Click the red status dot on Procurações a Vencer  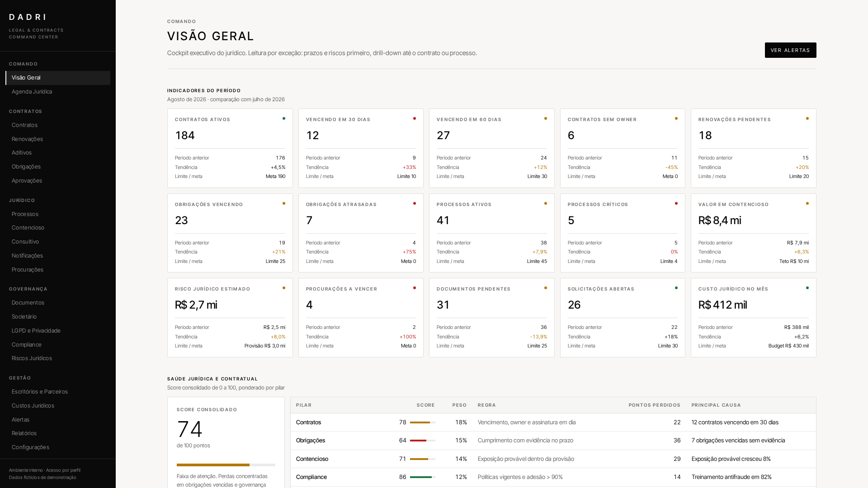tap(415, 288)
